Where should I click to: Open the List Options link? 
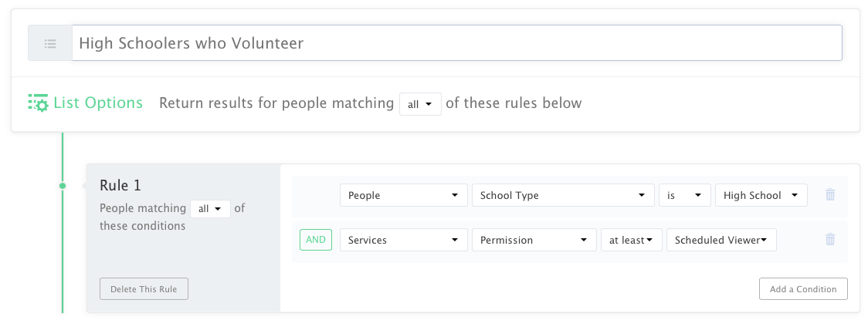click(98, 103)
